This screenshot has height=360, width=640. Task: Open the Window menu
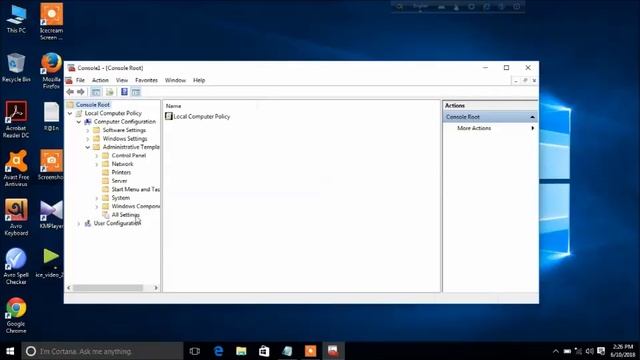point(175,80)
